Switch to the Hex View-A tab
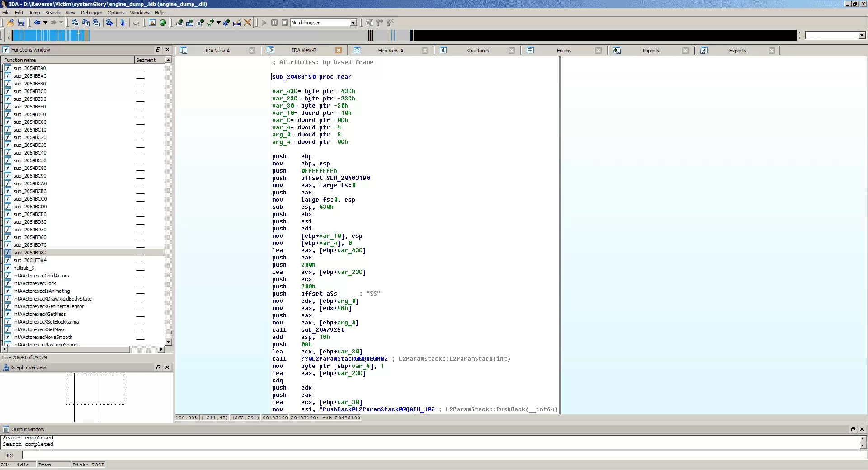This screenshot has width=868, height=470. click(x=391, y=51)
